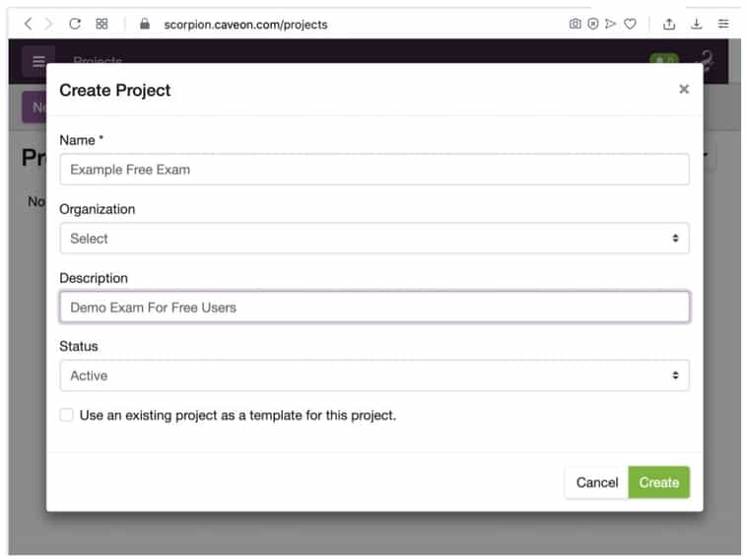747x560 pixels.
Task: Click into the Name input field
Action: click(x=373, y=170)
